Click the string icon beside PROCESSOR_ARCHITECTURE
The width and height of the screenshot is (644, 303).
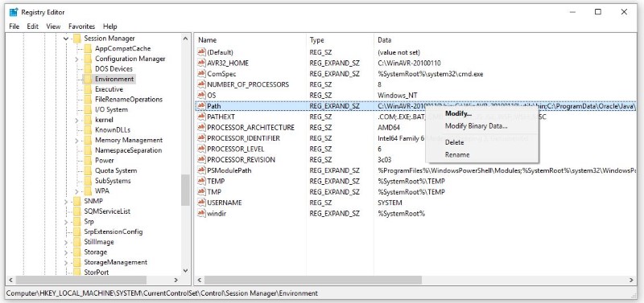(201, 128)
